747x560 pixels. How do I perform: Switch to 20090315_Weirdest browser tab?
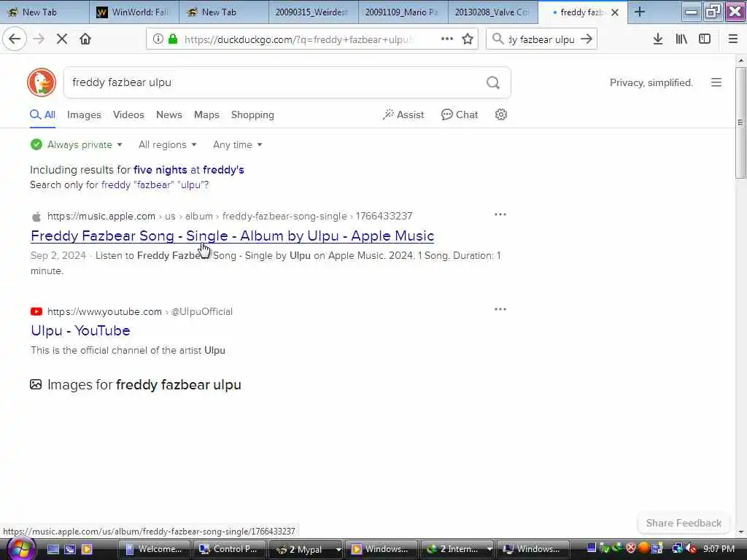pyautogui.click(x=313, y=12)
